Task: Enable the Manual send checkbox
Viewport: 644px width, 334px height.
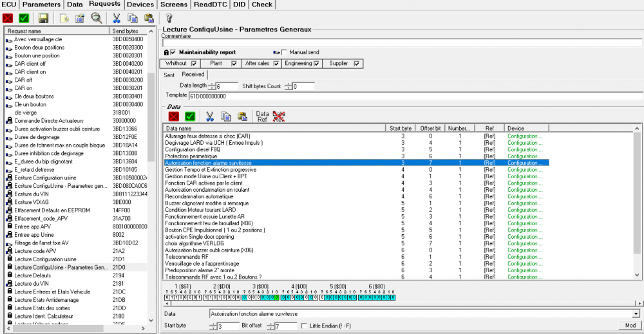Action: coord(284,52)
